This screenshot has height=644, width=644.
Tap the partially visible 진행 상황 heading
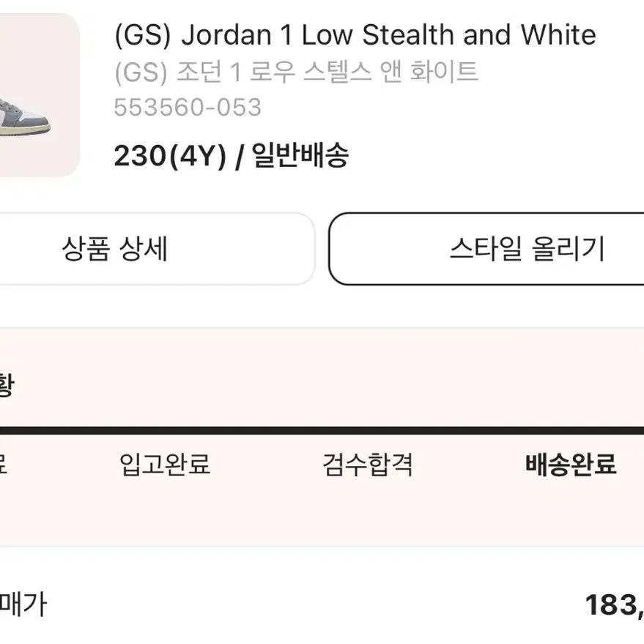[7, 385]
